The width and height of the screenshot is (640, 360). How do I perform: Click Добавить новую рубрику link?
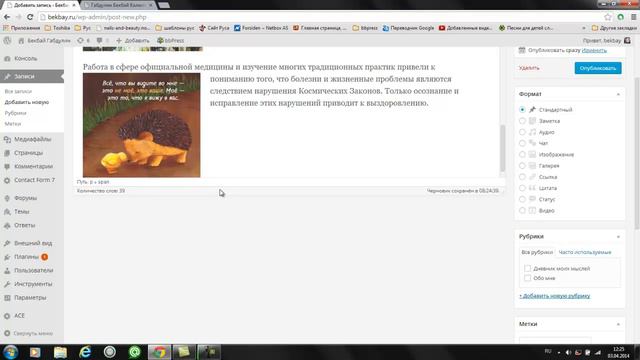point(555,296)
